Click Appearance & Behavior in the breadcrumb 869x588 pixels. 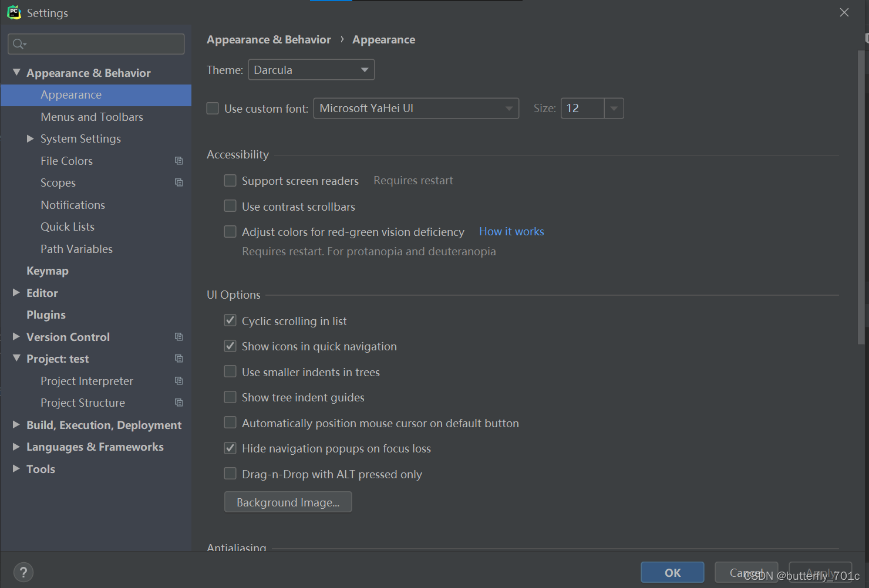pos(269,39)
